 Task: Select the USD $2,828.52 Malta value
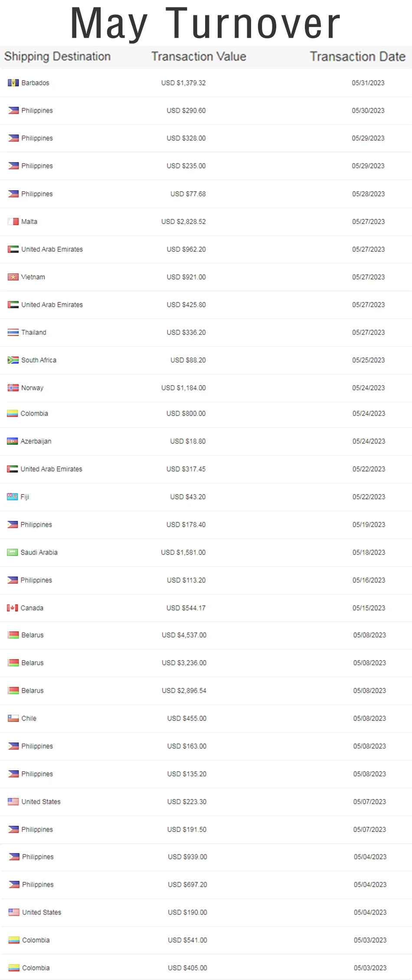(183, 221)
